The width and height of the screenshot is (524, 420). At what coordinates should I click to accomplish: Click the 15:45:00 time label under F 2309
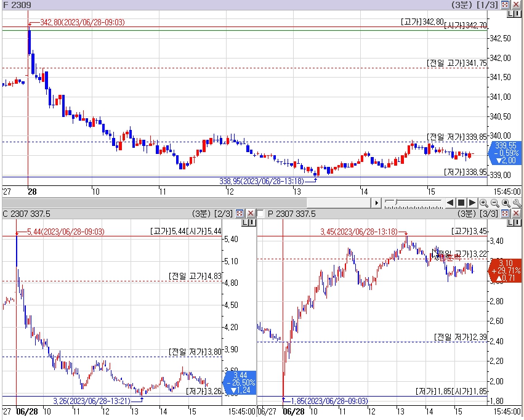pyautogui.click(x=507, y=192)
